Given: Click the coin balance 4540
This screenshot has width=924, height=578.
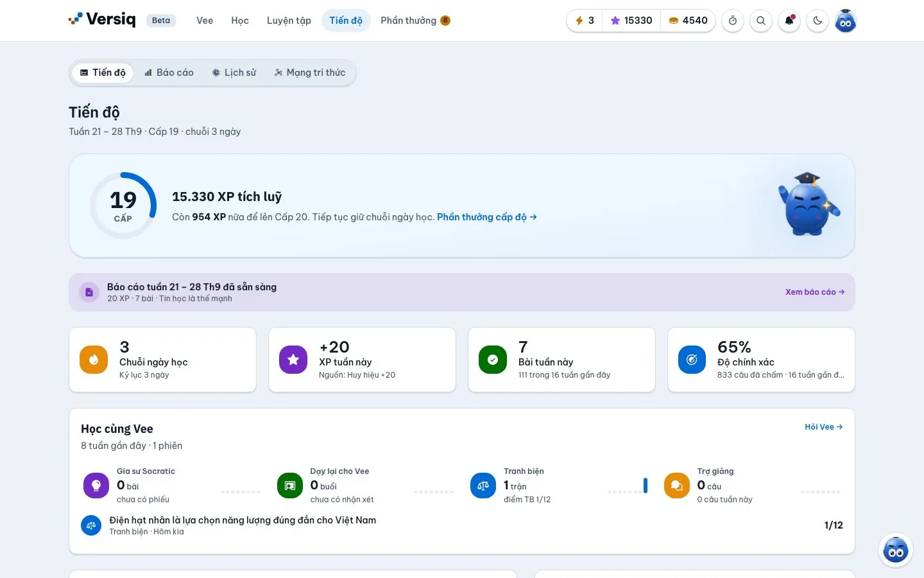Looking at the screenshot, I should (x=688, y=21).
